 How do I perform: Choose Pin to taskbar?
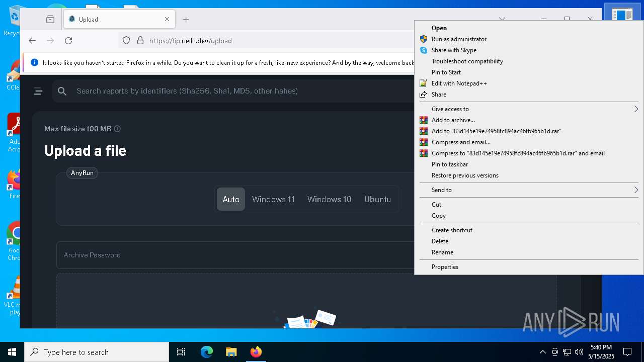528,164
